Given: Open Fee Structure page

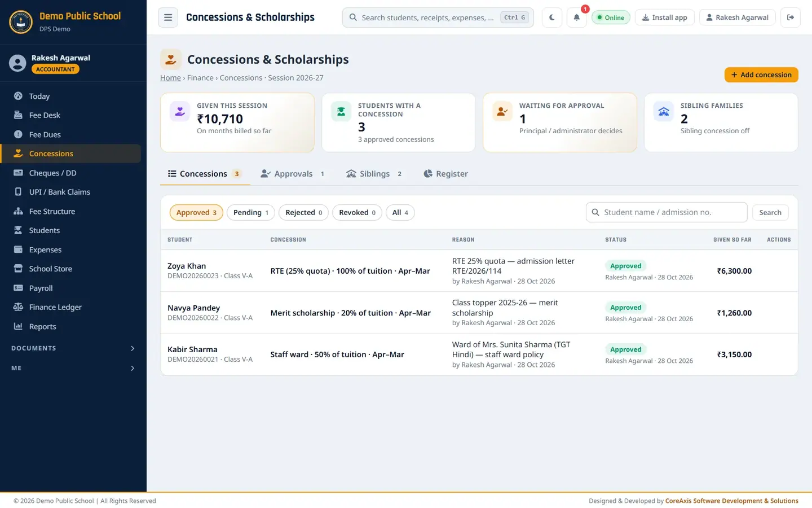Looking at the screenshot, I should coord(70,211).
